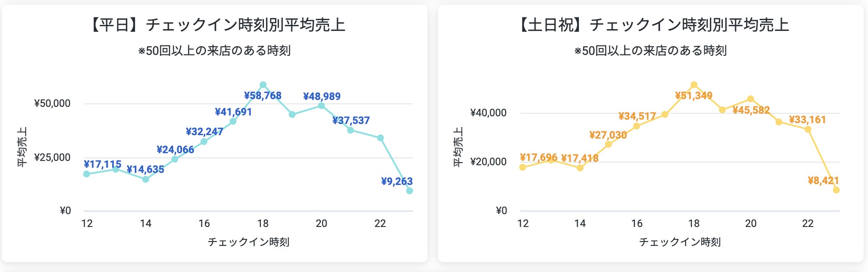
Task: Click the weekday low point labeled ¥14,635
Action: click(146, 179)
